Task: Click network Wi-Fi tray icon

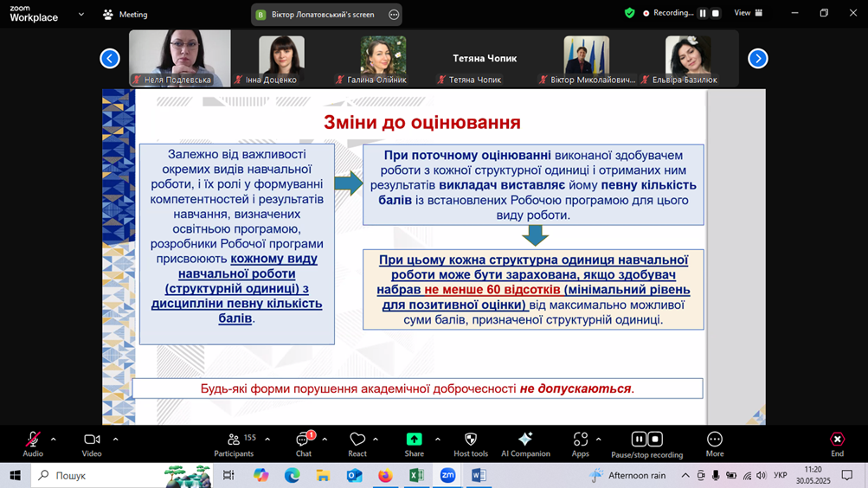Action: coord(747,475)
